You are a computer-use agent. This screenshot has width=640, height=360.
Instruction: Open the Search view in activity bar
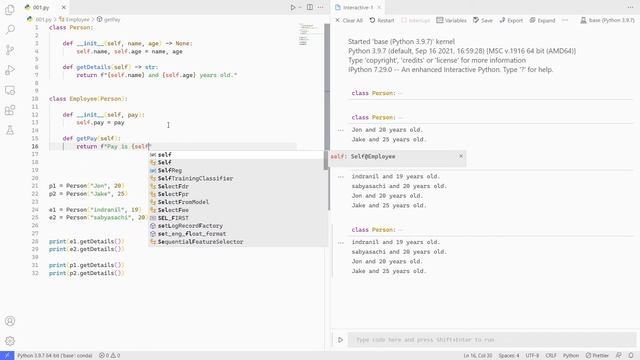click(10, 29)
